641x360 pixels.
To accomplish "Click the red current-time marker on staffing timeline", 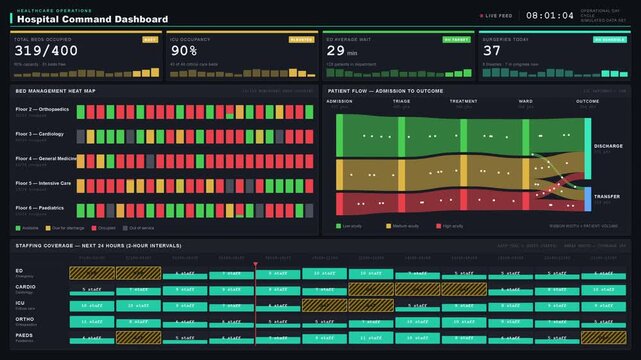I will click(256, 304).
